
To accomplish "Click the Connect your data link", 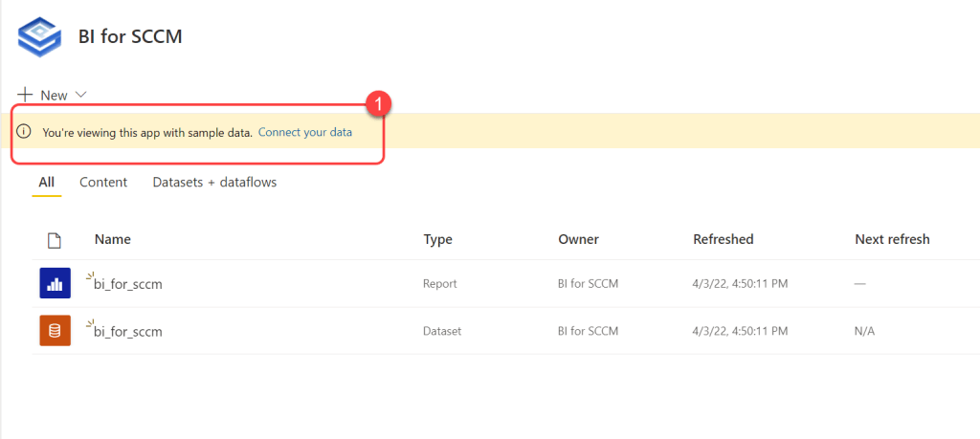I will (305, 132).
